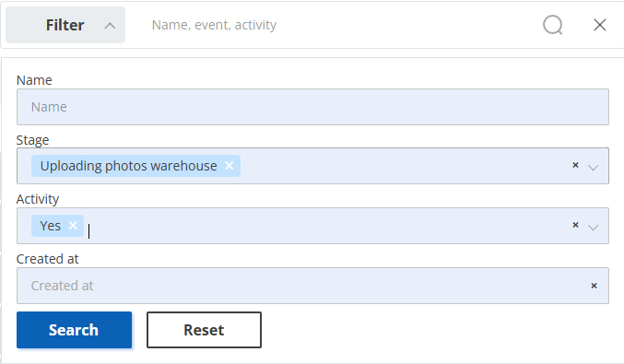Toggle the Filter button
Screen dimensions: 624x364
(65, 25)
